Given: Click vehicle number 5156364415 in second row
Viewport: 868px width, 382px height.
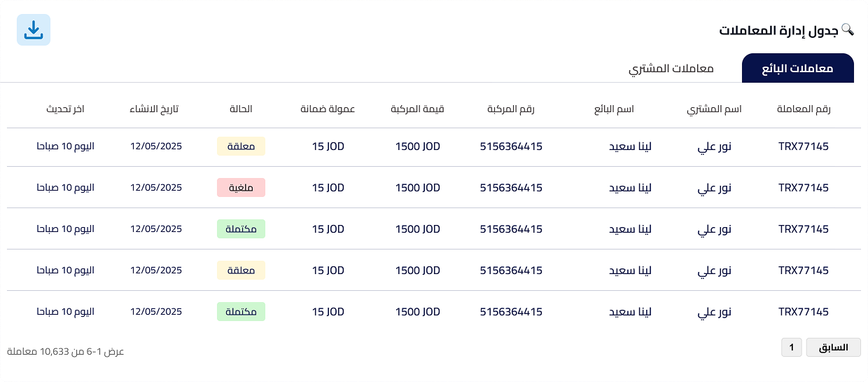Looking at the screenshot, I should (511, 188).
